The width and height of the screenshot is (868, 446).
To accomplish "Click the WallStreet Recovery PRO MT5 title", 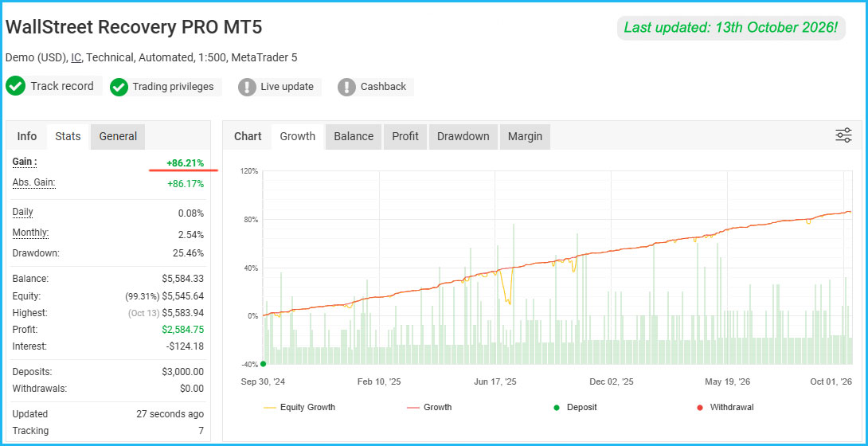I will tap(134, 28).
